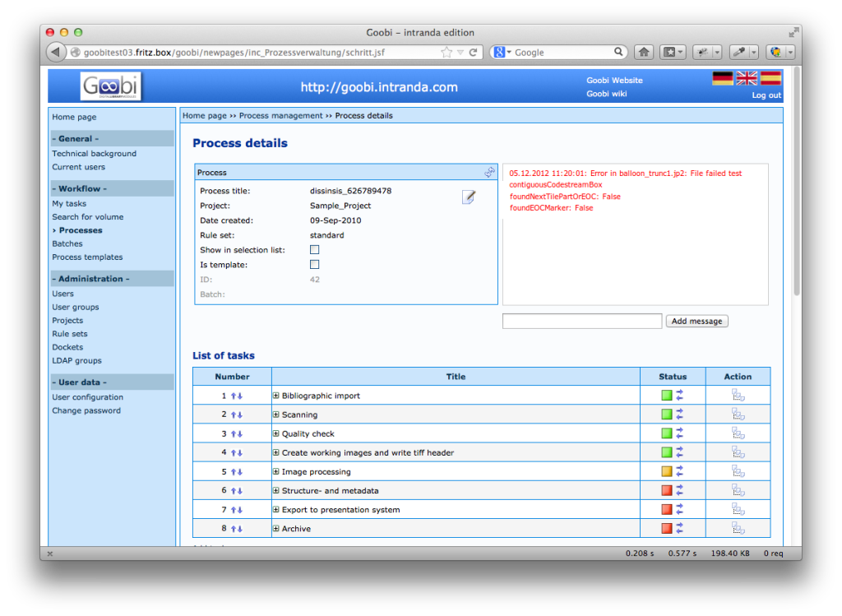Viewport: 842px width, 616px height.
Task: Click yellow status square of Image processing
Action: coord(666,471)
